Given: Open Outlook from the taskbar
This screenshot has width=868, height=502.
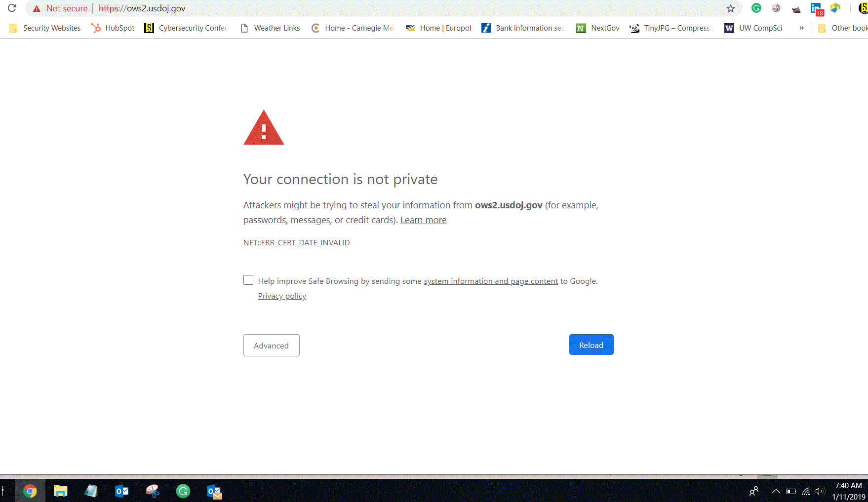Looking at the screenshot, I should click(x=121, y=490).
